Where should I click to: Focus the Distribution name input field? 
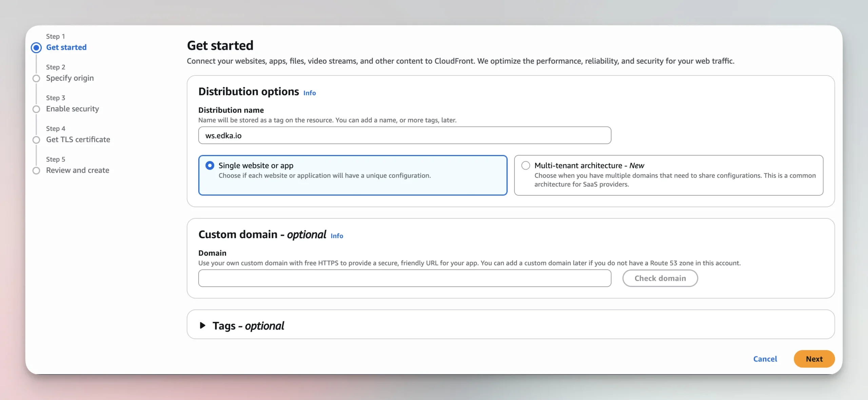405,135
